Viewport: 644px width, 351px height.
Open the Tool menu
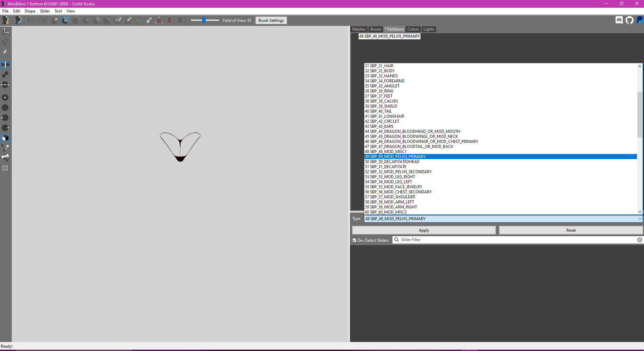(58, 11)
